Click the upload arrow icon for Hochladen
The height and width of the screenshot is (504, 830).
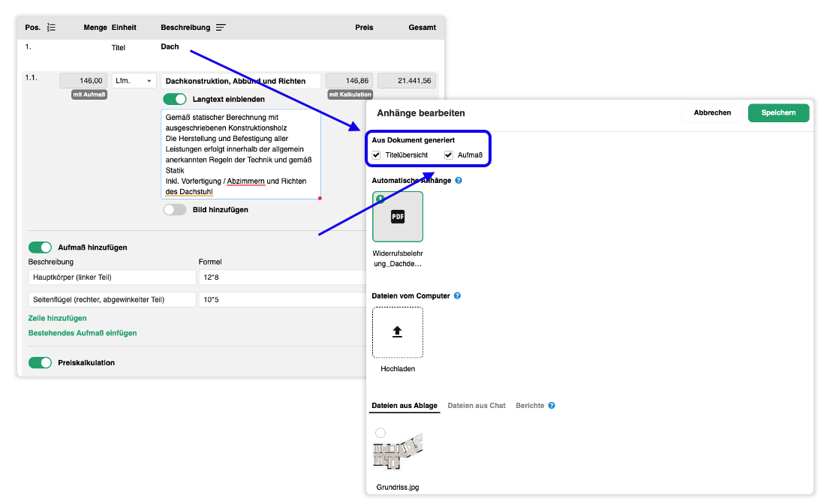pos(398,332)
